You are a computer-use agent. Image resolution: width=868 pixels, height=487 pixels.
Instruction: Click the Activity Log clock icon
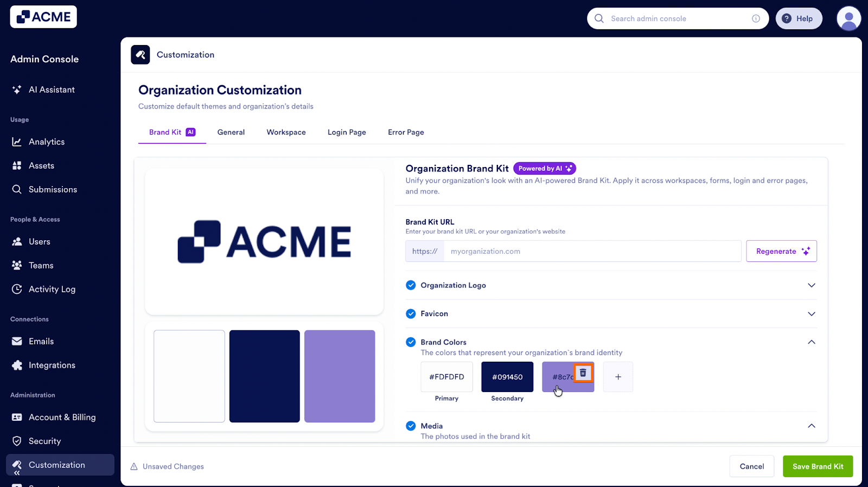[x=17, y=289]
